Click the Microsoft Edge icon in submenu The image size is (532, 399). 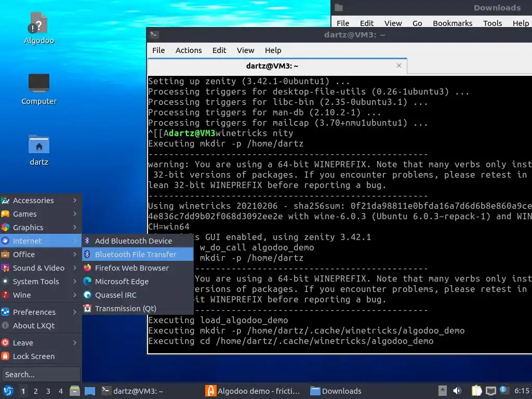87,281
